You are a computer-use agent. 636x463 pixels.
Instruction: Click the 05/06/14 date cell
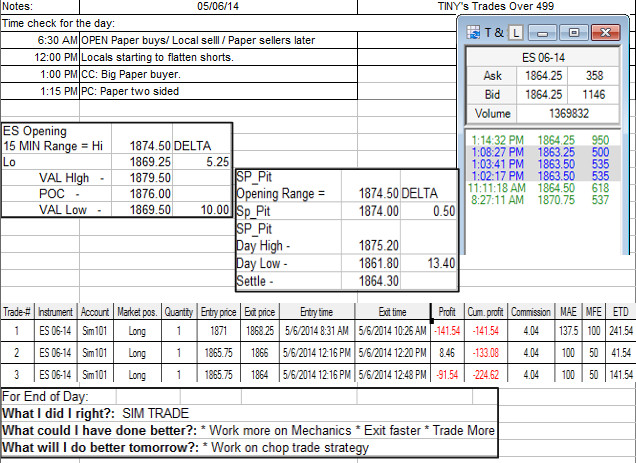pyautogui.click(x=218, y=6)
